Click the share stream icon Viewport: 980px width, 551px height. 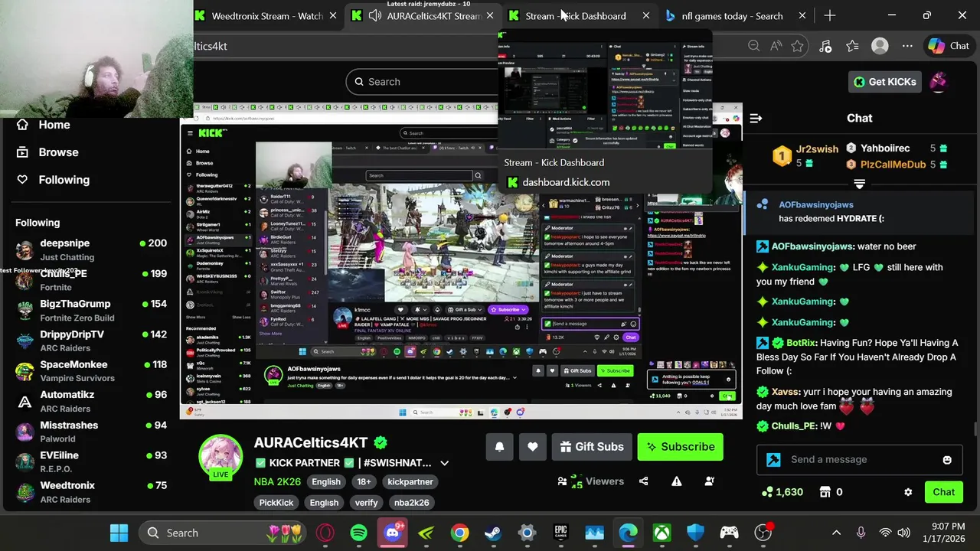tap(643, 481)
